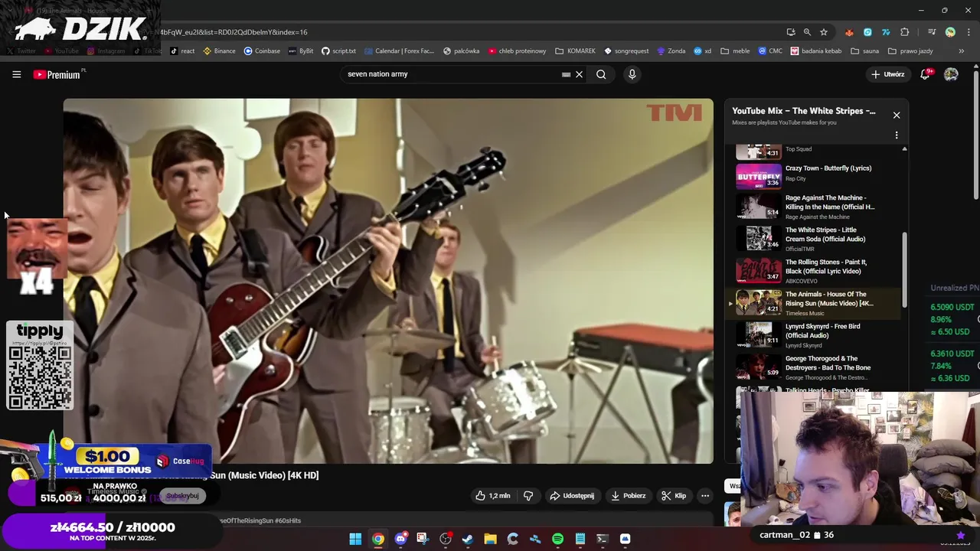Open Spotify from the taskbar

pos(557,539)
